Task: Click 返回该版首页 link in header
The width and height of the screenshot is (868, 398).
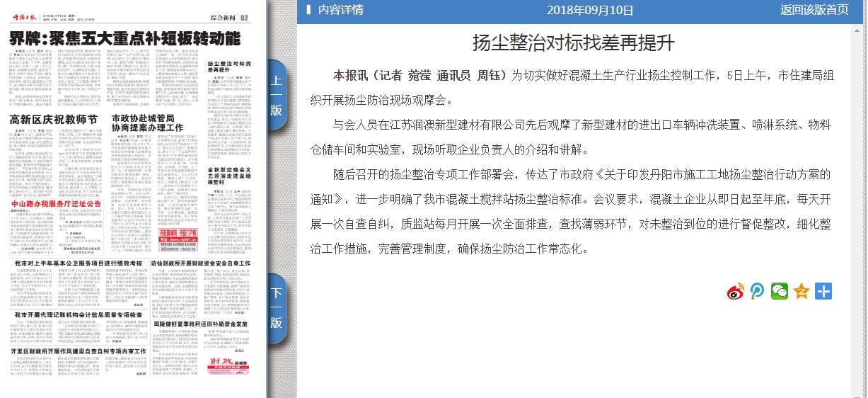Action: tap(814, 10)
